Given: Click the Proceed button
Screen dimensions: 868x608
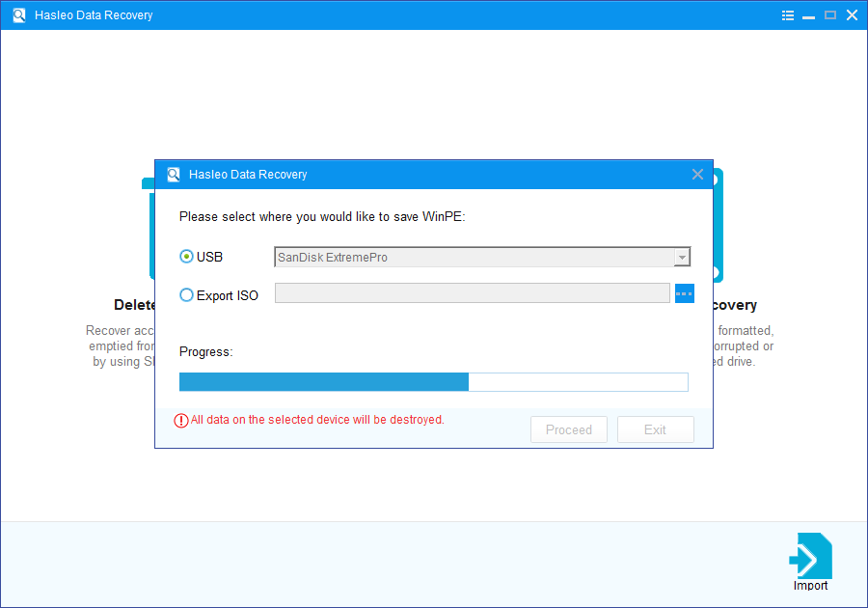Looking at the screenshot, I should (x=568, y=429).
